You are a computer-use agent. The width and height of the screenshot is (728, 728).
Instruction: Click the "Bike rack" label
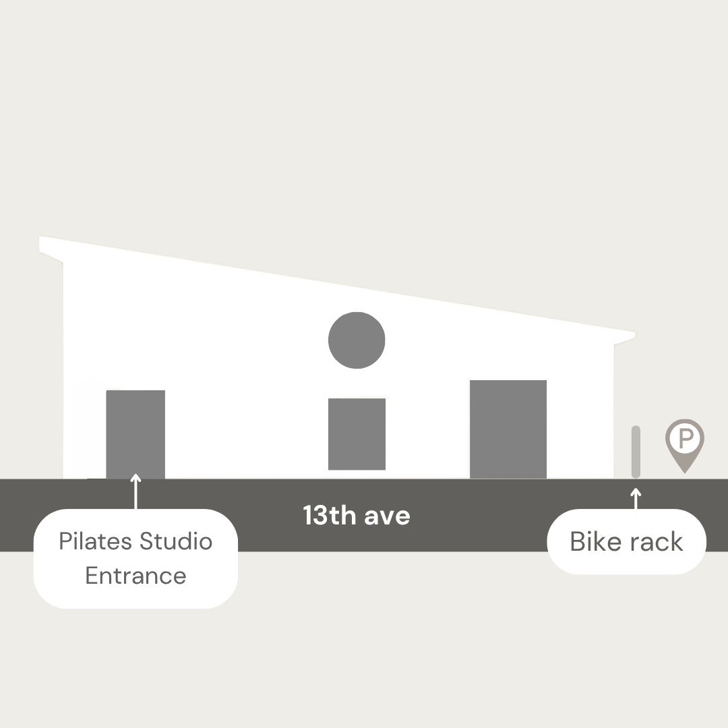point(626,541)
